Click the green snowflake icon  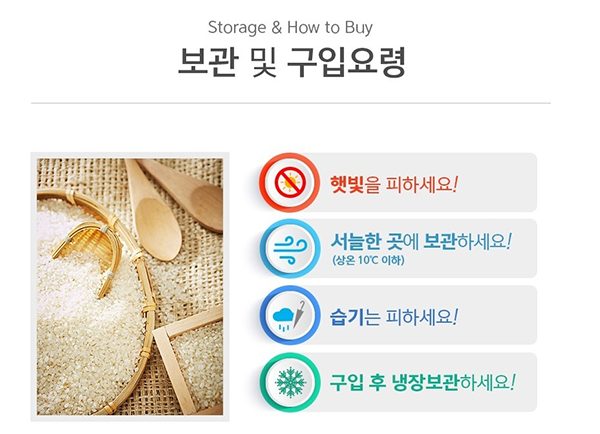[x=290, y=382]
